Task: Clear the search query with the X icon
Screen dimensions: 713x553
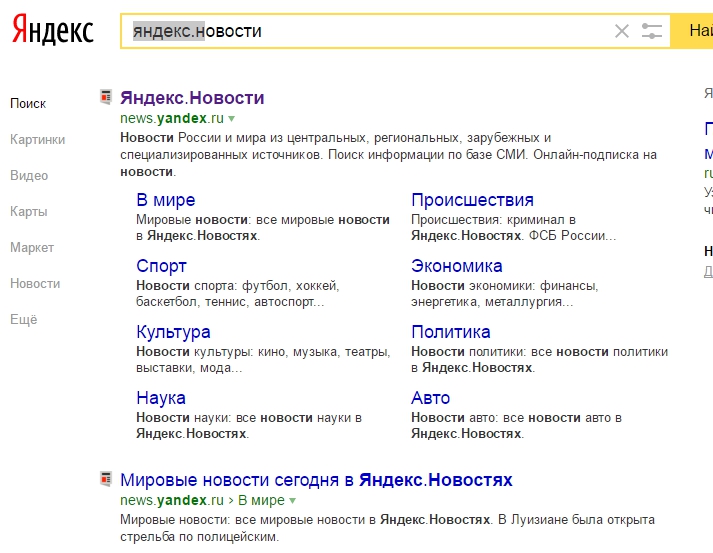Action: point(622,31)
